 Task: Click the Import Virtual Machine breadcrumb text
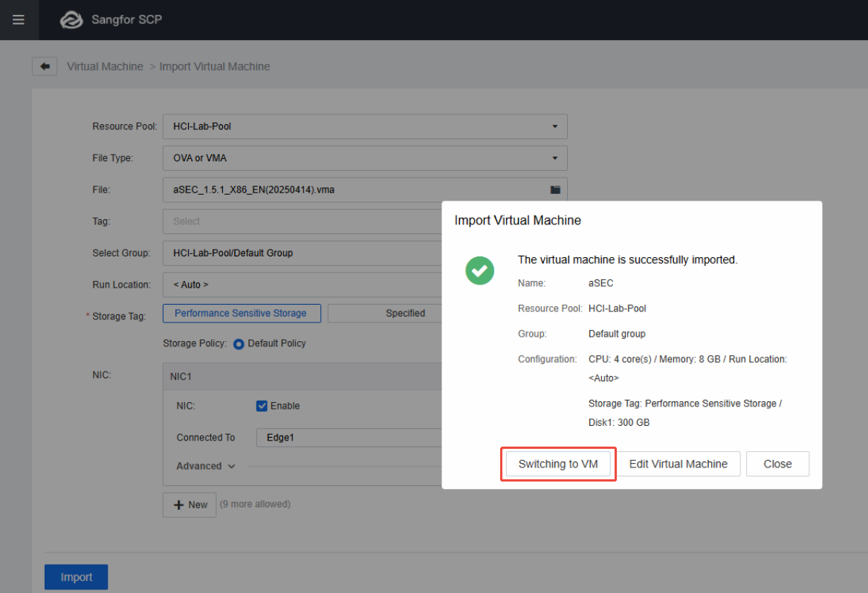pos(215,66)
